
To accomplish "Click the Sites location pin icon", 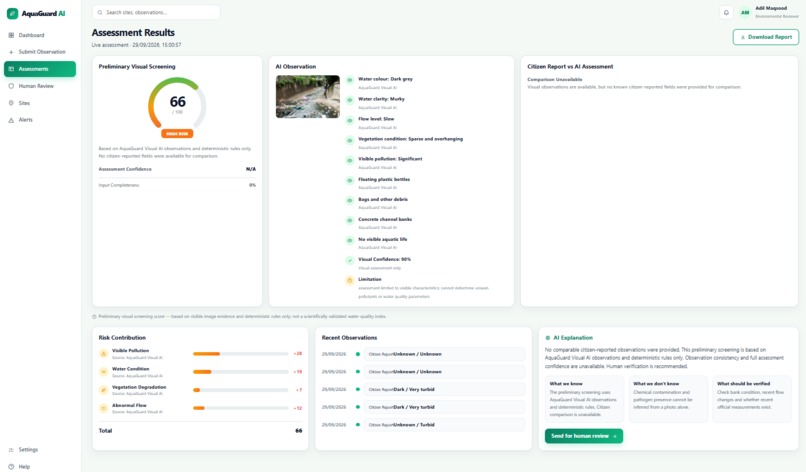I will (x=11, y=103).
